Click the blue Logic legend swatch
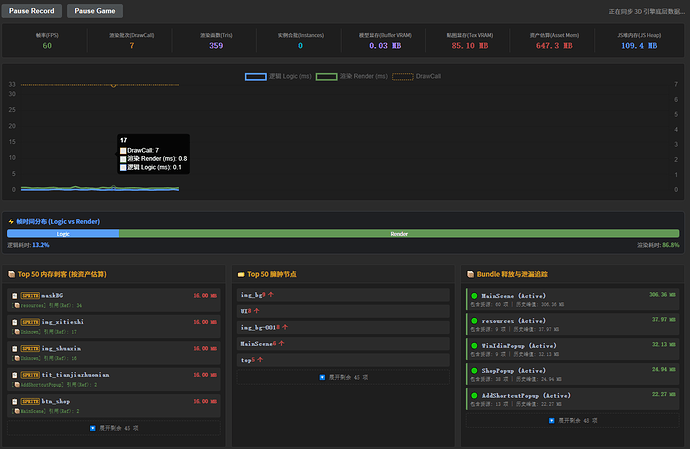 256,77
